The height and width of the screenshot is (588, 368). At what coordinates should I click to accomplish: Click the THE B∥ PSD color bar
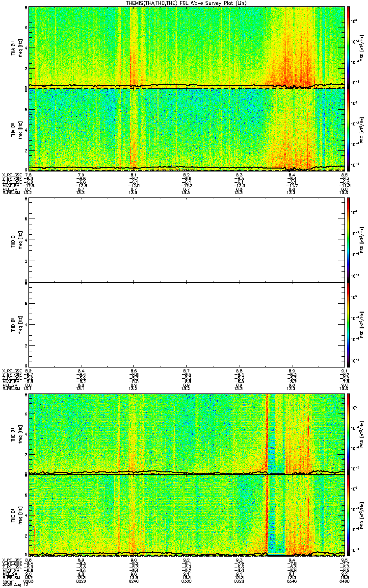click(x=348, y=516)
